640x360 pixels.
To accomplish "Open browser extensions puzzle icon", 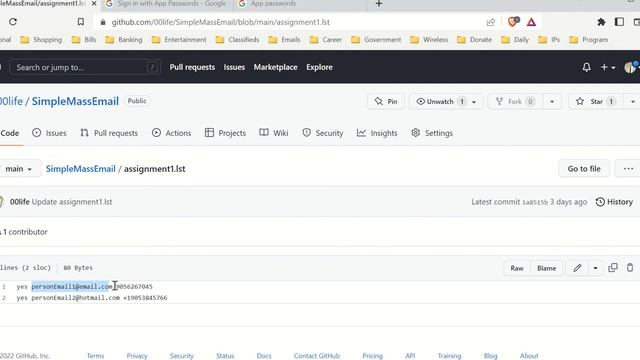I will tap(601, 22).
